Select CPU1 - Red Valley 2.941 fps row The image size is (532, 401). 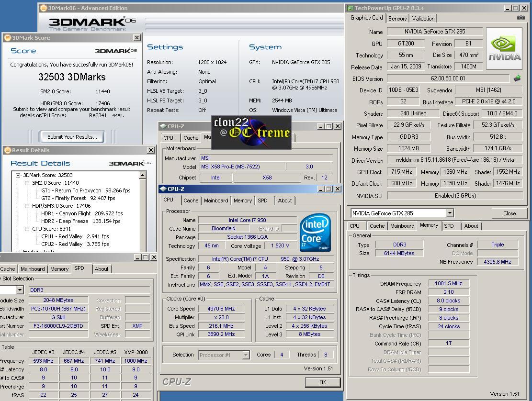[75, 236]
